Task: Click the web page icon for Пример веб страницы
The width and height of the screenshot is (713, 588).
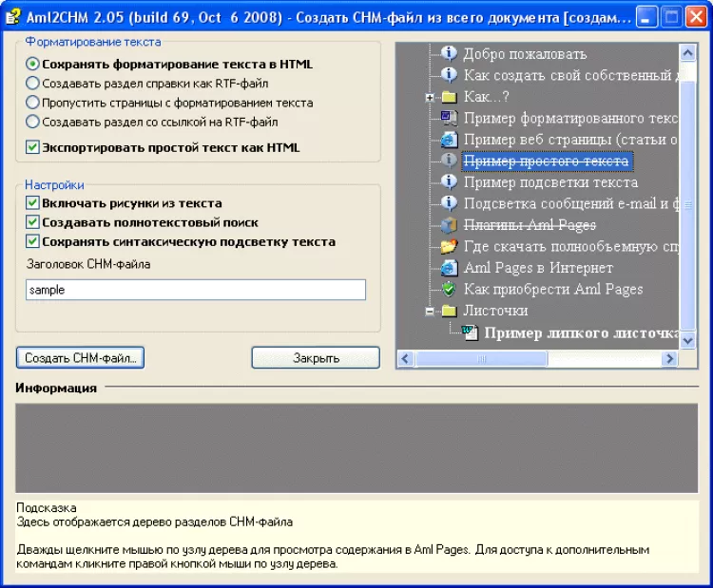Action: click(x=449, y=140)
